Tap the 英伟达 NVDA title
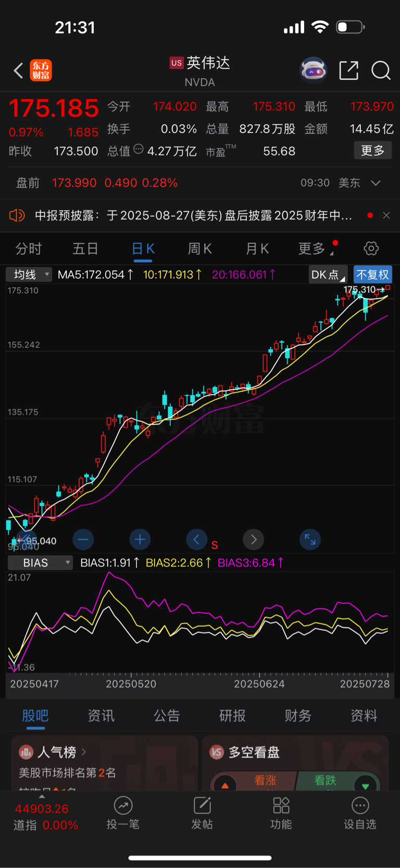Image resolution: width=400 pixels, height=868 pixels. click(200, 71)
